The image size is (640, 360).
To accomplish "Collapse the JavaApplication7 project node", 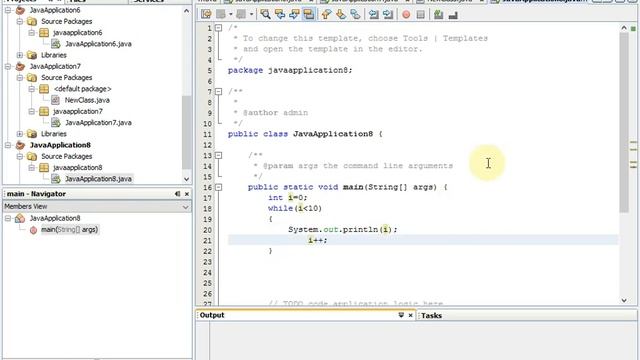I will (x=8, y=66).
